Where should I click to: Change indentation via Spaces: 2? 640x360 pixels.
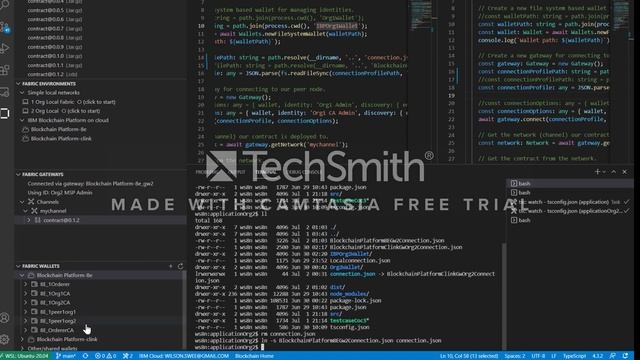pyautogui.click(x=515, y=356)
